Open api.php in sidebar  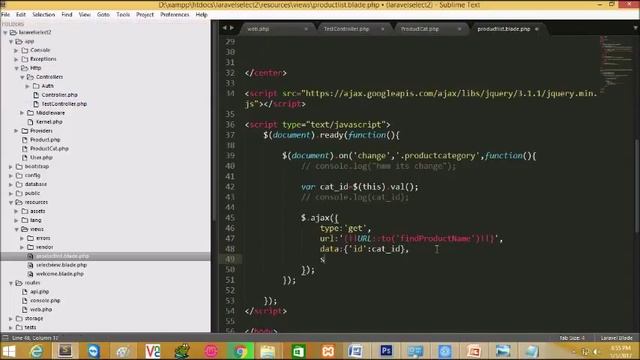39,292
